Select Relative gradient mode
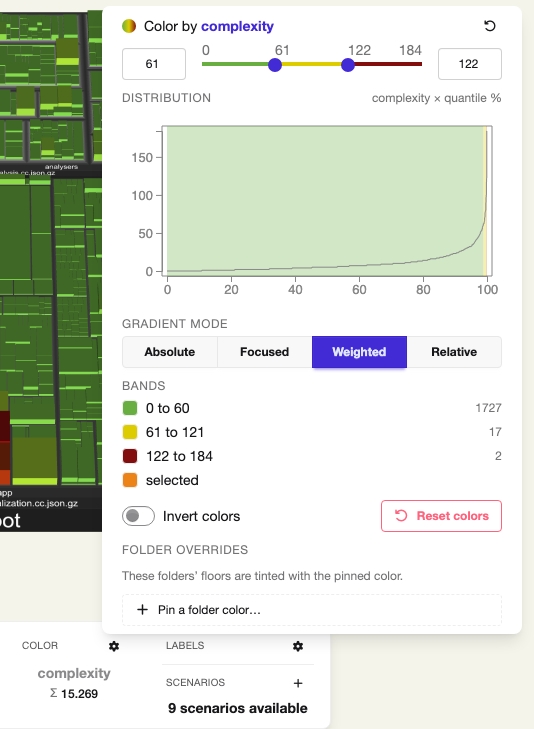 pos(454,352)
